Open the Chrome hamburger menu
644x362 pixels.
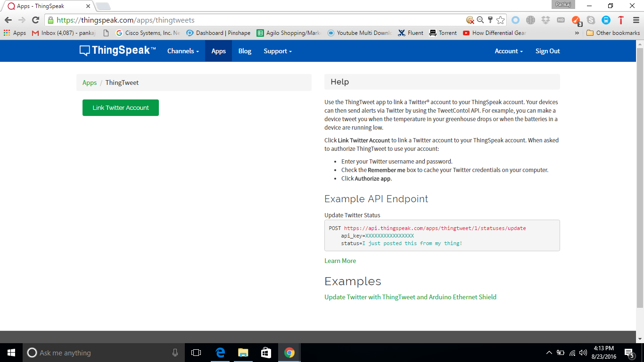(636, 20)
